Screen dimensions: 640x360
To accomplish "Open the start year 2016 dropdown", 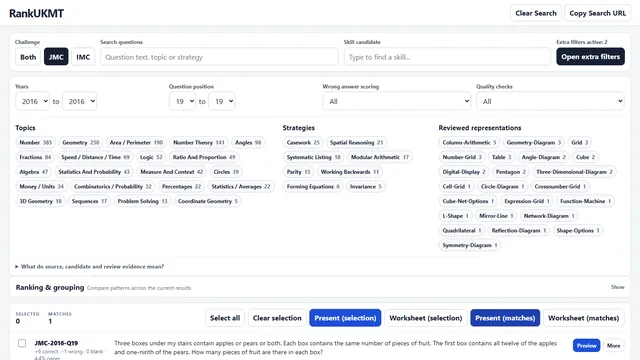I will 33,101.
